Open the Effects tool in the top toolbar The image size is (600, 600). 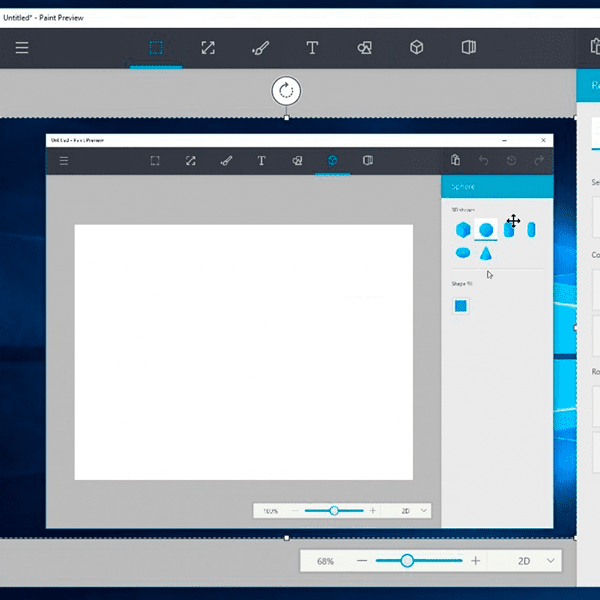click(x=468, y=47)
